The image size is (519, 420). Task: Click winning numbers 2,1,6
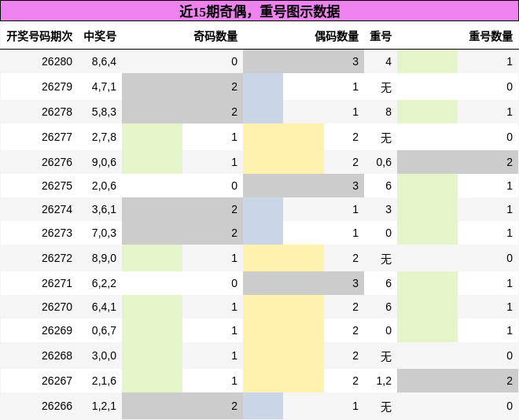[104, 381]
